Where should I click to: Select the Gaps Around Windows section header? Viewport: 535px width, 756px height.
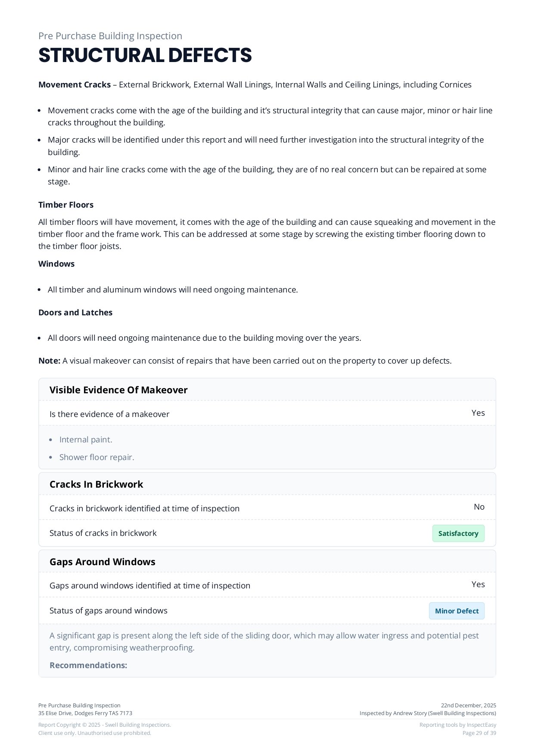click(102, 562)
